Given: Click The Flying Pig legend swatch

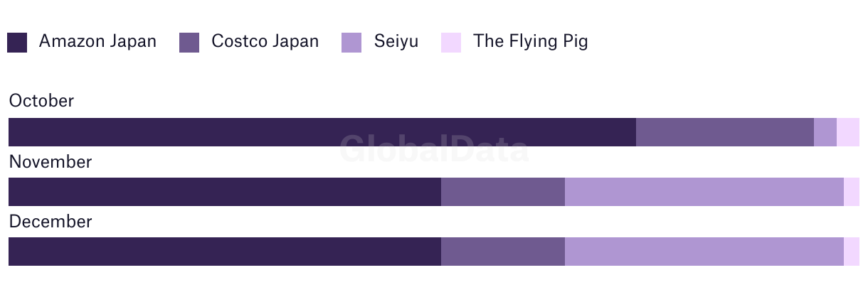Looking at the screenshot, I should click(451, 43).
